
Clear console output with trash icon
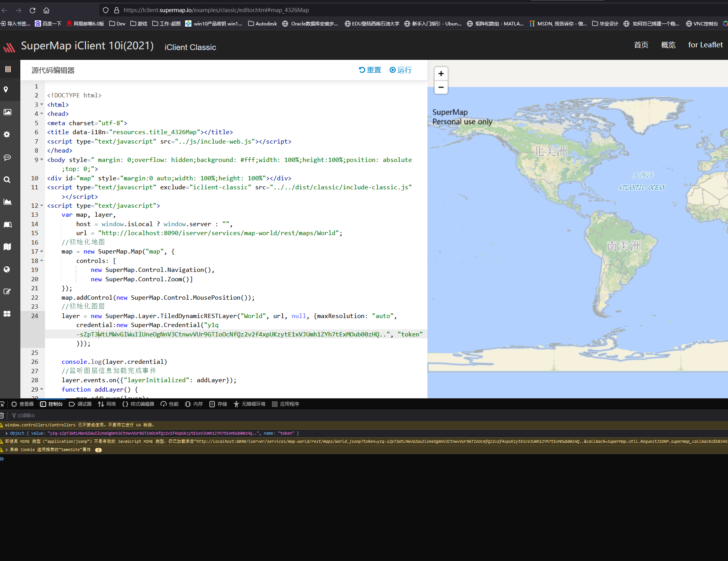[2, 415]
